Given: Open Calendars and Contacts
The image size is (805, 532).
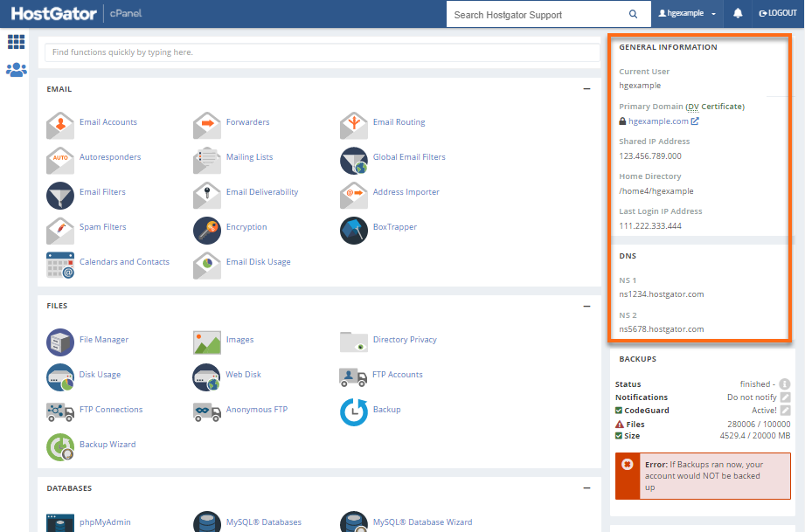Looking at the screenshot, I should coord(125,261).
